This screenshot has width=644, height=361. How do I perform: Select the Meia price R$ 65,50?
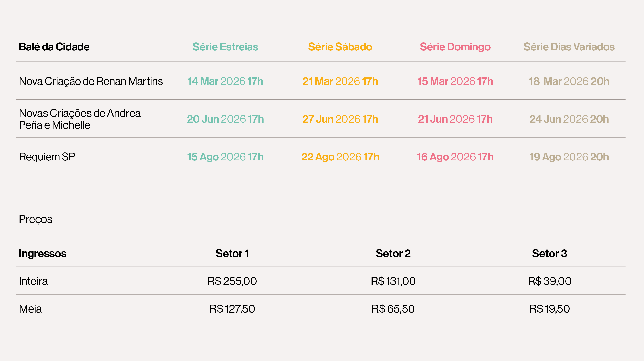(393, 309)
